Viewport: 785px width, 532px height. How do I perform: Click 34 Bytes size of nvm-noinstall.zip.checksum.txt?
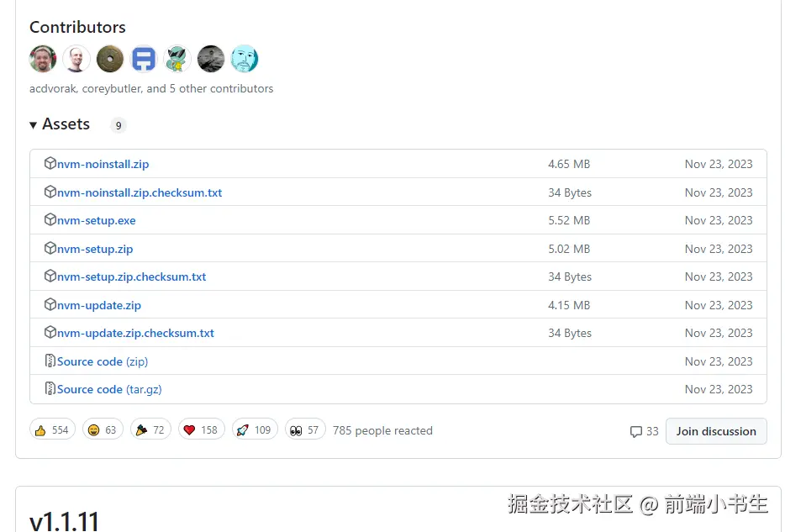570,192
